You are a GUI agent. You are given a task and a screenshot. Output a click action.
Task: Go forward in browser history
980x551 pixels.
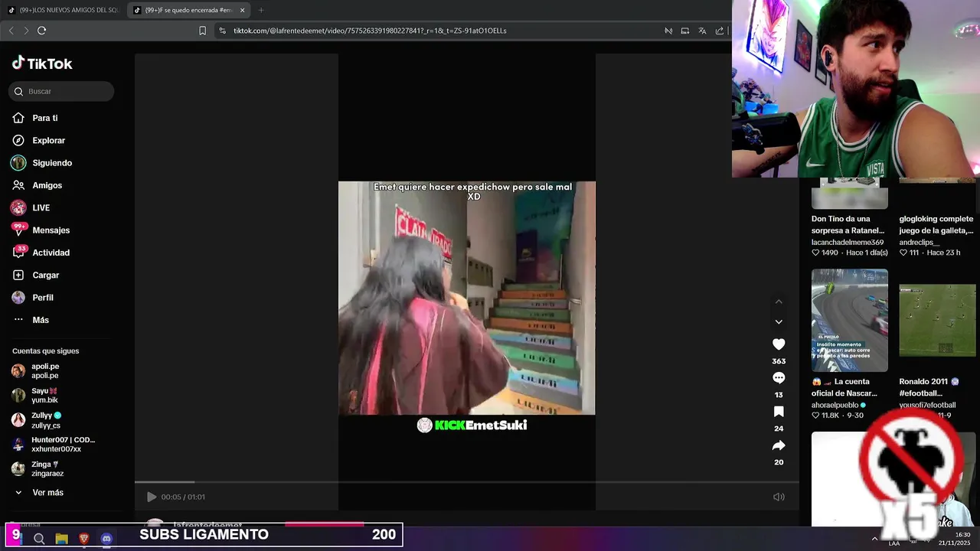(x=26, y=31)
